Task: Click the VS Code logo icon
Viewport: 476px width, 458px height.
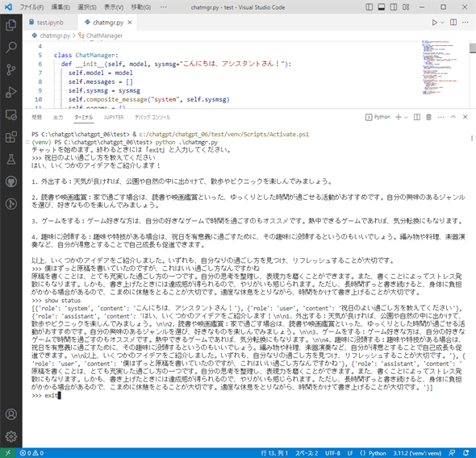Action: [x=8, y=7]
